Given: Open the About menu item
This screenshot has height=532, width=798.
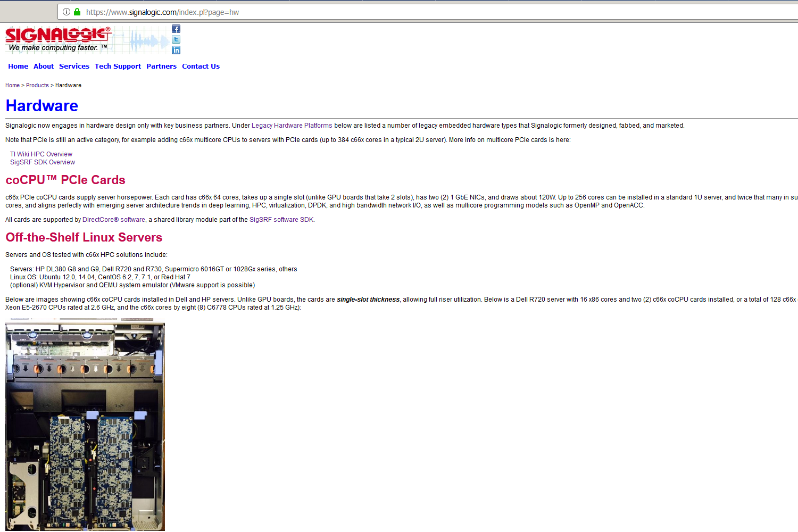Looking at the screenshot, I should (44, 66).
